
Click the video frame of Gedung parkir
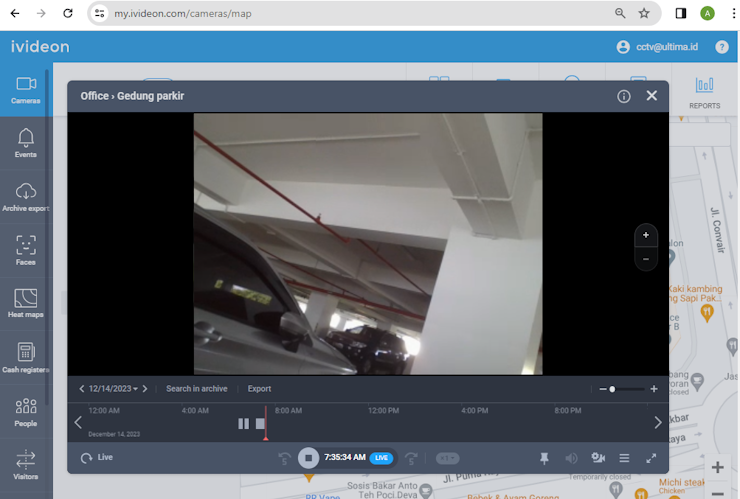(x=368, y=244)
